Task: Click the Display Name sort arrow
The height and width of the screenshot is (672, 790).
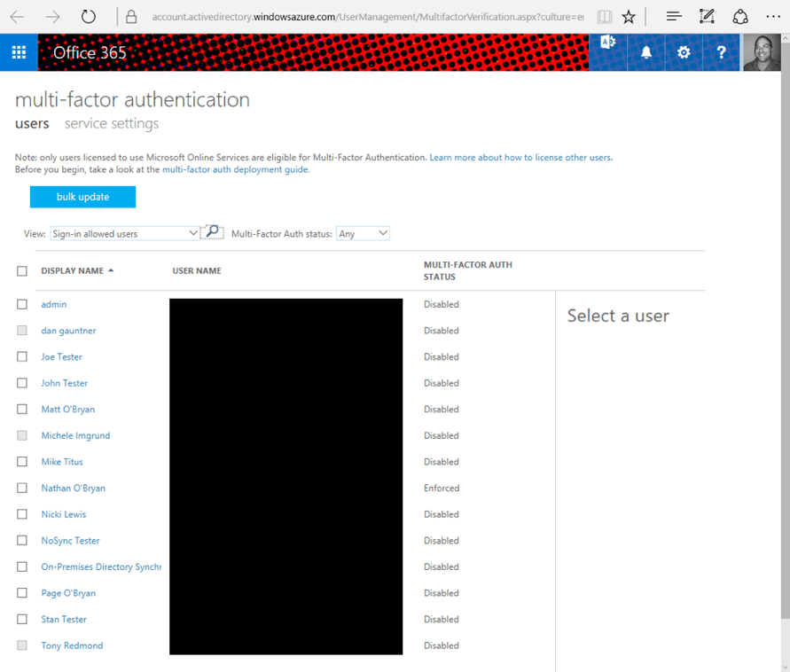Action: (111, 270)
